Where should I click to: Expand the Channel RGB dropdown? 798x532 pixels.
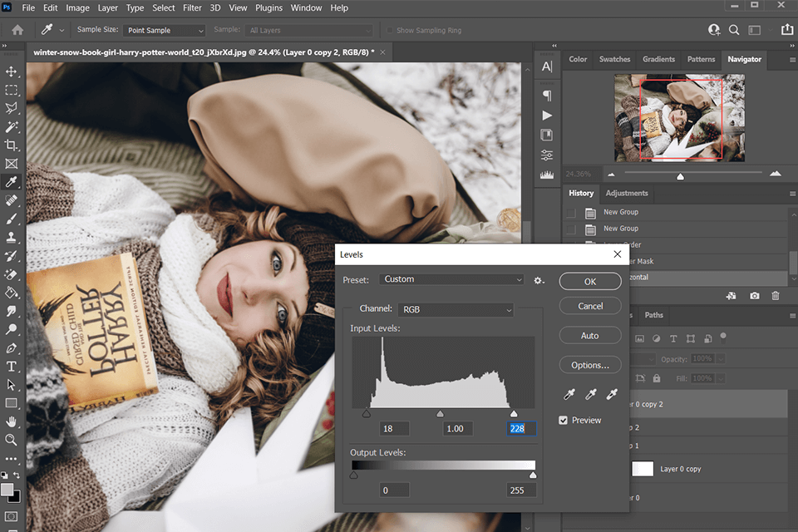coord(456,310)
